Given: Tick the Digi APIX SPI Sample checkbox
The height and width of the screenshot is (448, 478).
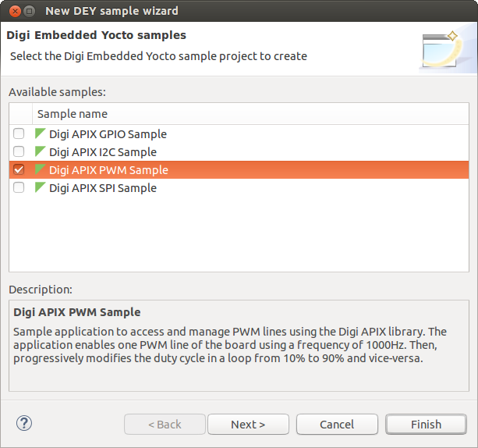Looking at the screenshot, I should 19,187.
